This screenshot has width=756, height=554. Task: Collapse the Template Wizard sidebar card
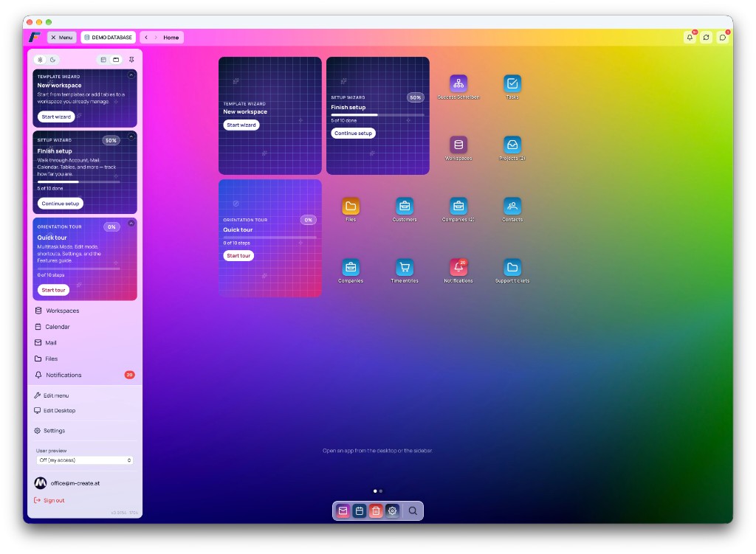coord(131,75)
